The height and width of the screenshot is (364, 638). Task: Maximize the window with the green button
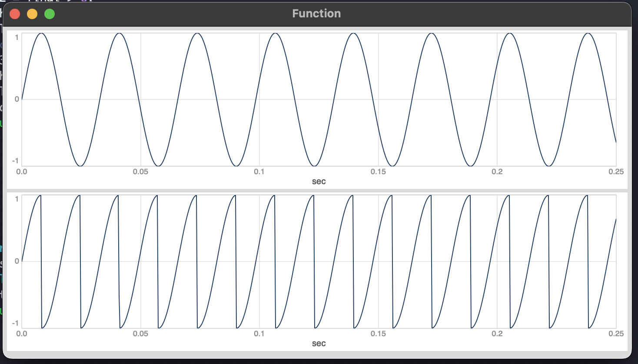[x=50, y=14]
